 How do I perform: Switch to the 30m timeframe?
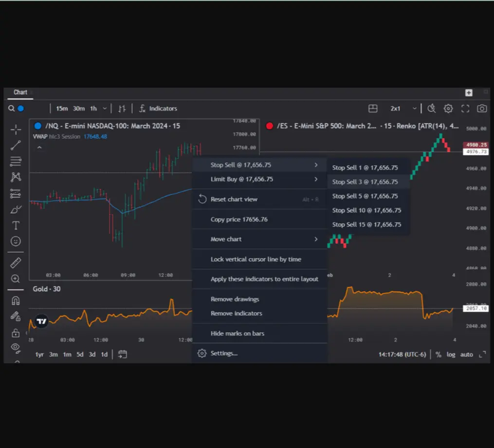point(78,109)
